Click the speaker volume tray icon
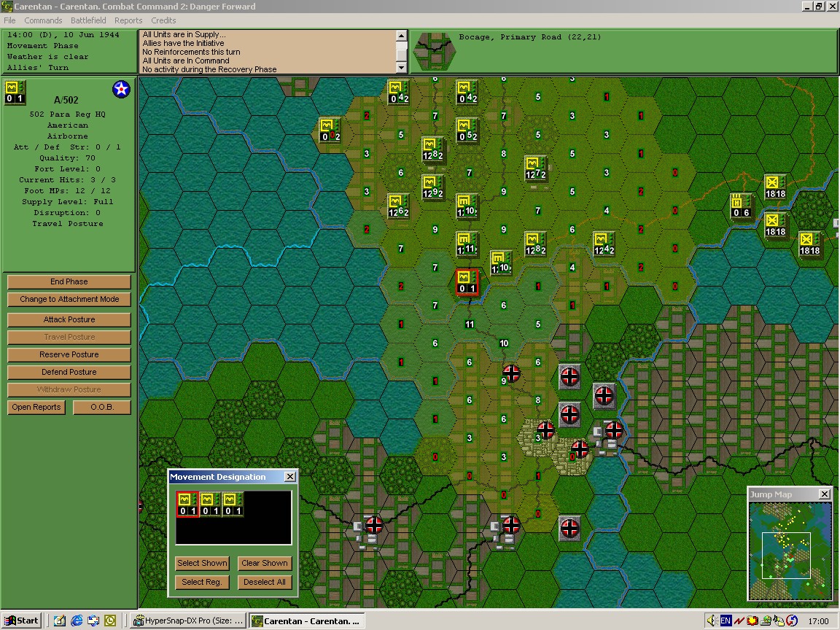840x630 pixels. pyautogui.click(x=712, y=621)
